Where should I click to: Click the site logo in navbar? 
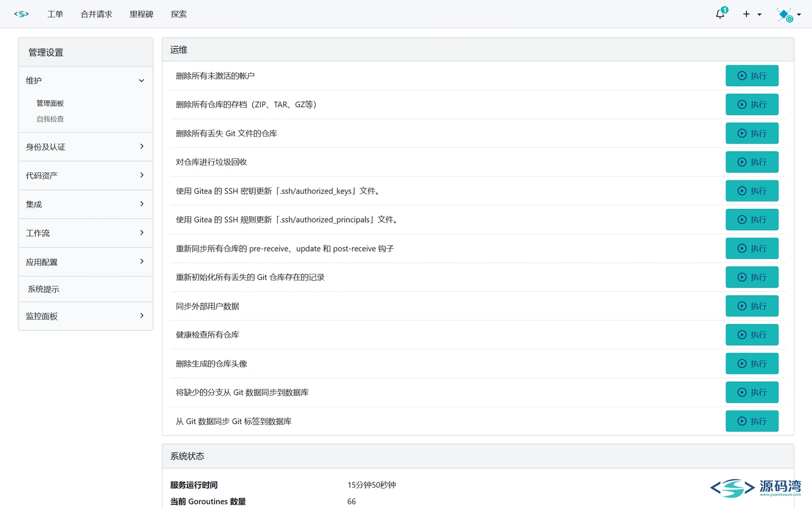tap(21, 14)
